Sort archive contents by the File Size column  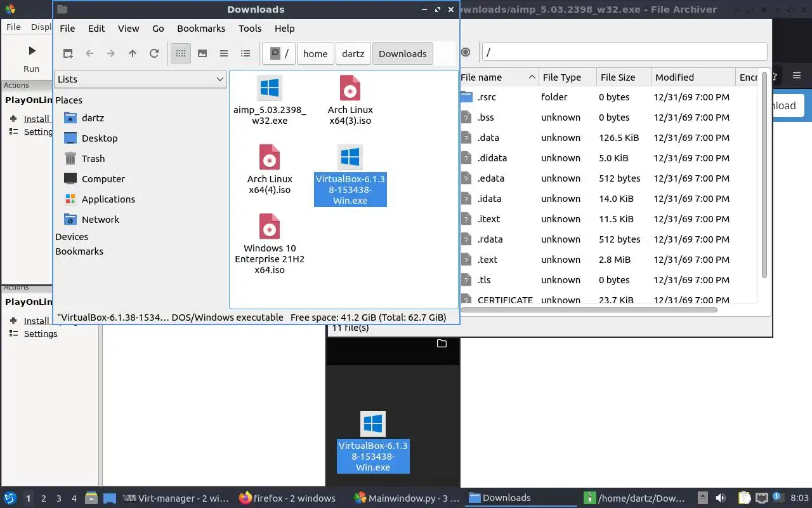[624, 77]
